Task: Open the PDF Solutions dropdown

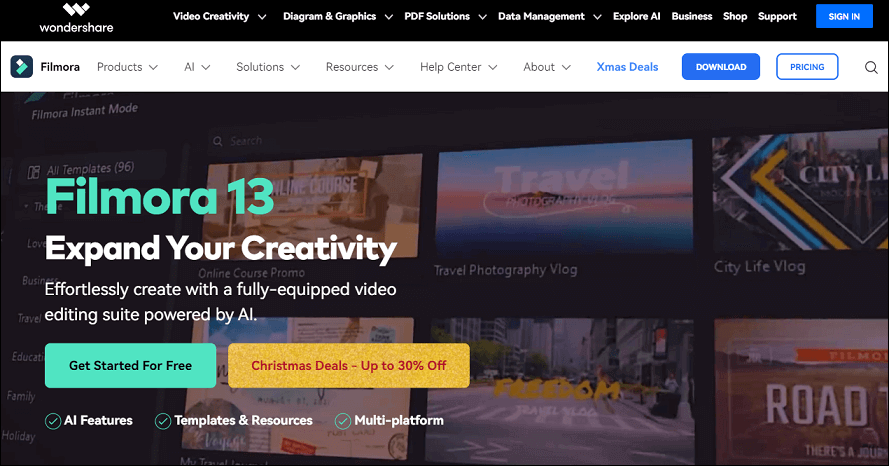Action: coord(444,17)
